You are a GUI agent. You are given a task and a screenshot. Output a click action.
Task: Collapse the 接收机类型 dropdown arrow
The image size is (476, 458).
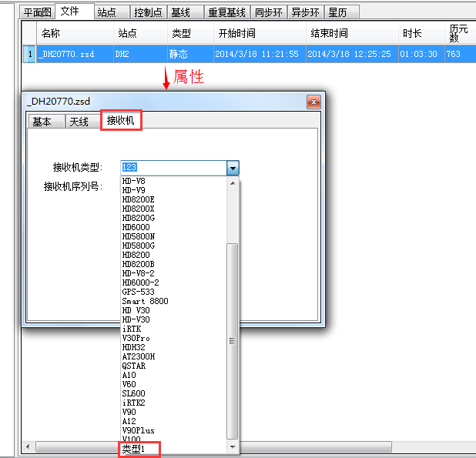point(233,168)
